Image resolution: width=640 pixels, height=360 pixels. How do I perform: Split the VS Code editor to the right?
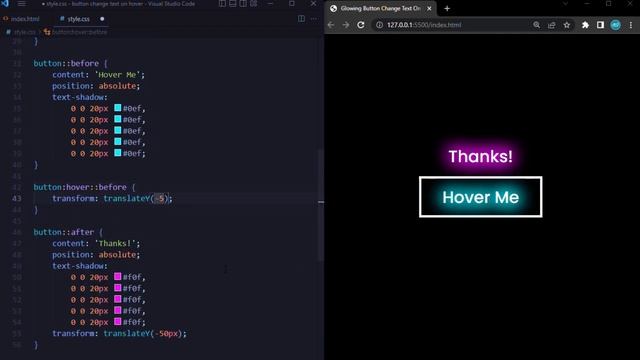point(301,19)
